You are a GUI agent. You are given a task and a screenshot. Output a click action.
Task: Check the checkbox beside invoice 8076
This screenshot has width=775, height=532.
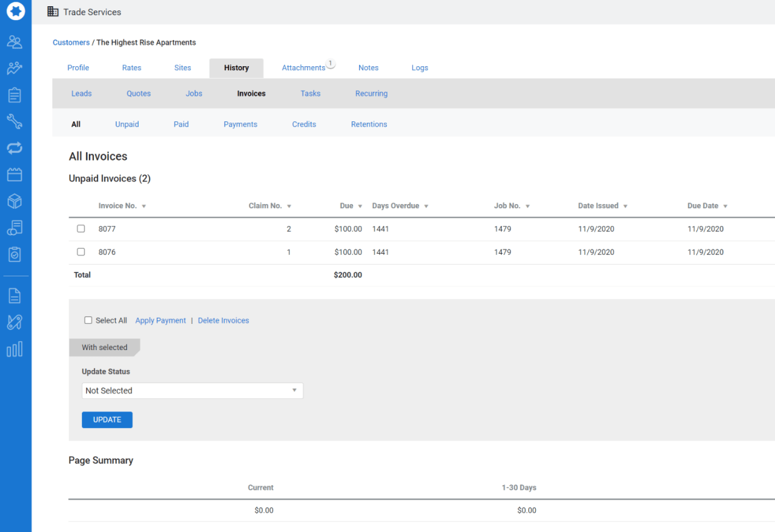[x=81, y=252]
